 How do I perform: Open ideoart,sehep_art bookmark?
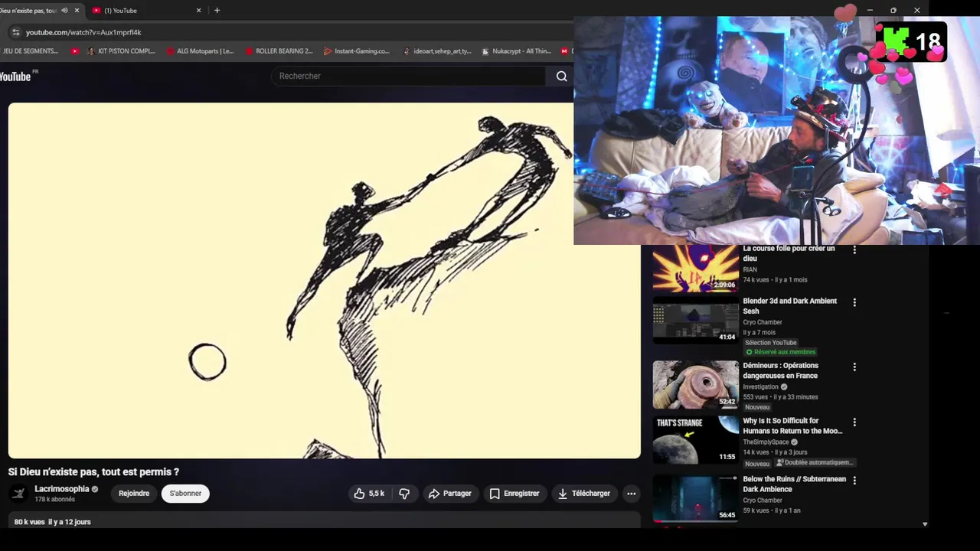click(x=437, y=51)
